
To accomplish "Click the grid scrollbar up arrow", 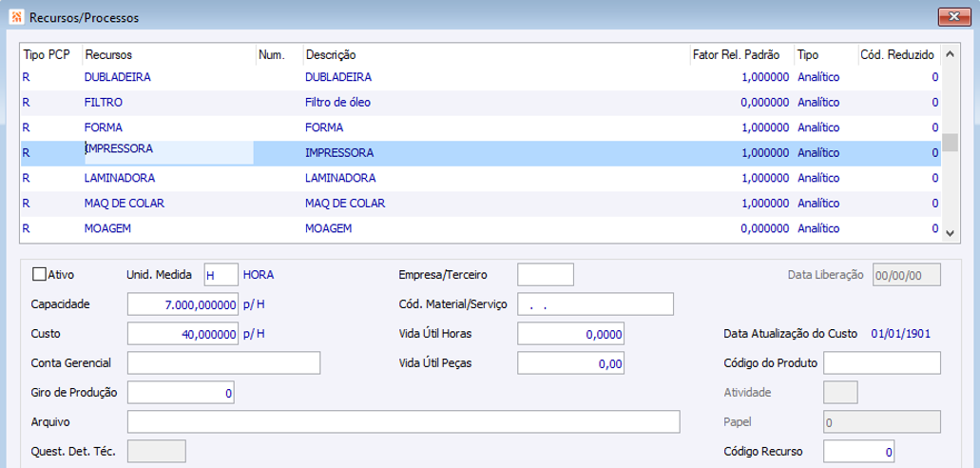I will coord(950,55).
